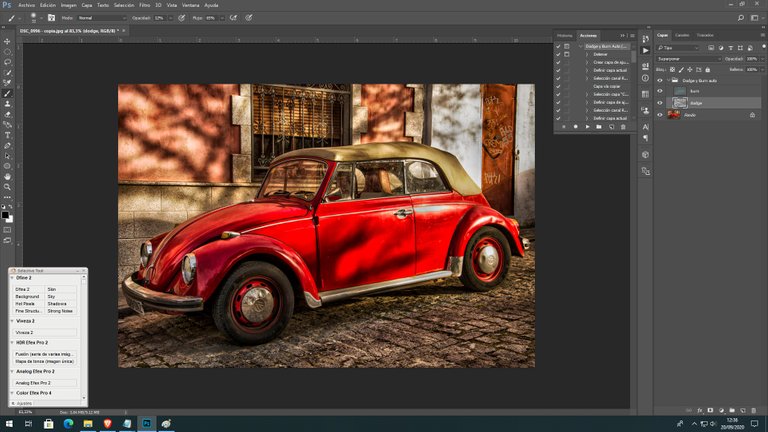Hide the burn layer

coord(660,91)
